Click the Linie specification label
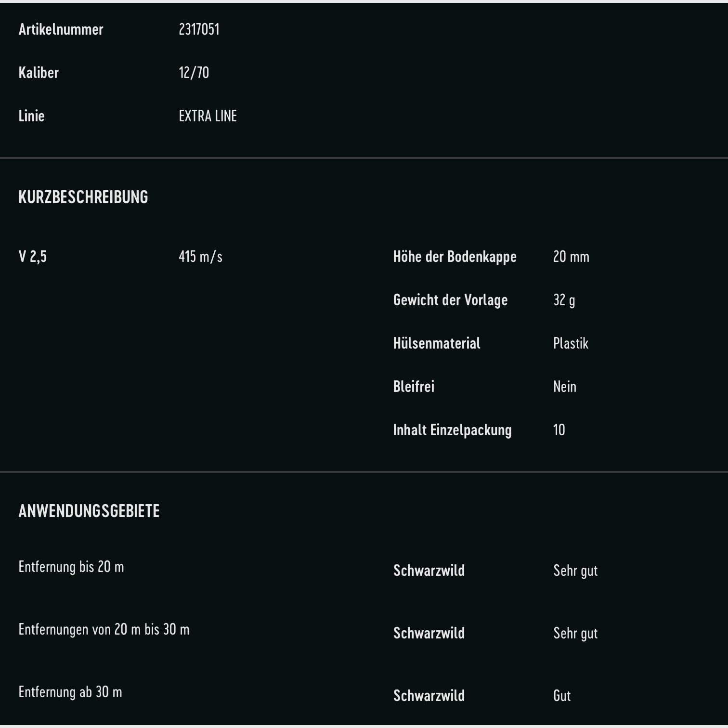The height and width of the screenshot is (728, 728). (31, 116)
